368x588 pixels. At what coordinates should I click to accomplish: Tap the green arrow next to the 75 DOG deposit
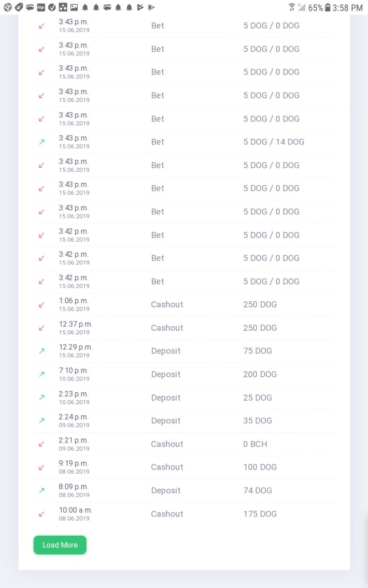point(41,351)
